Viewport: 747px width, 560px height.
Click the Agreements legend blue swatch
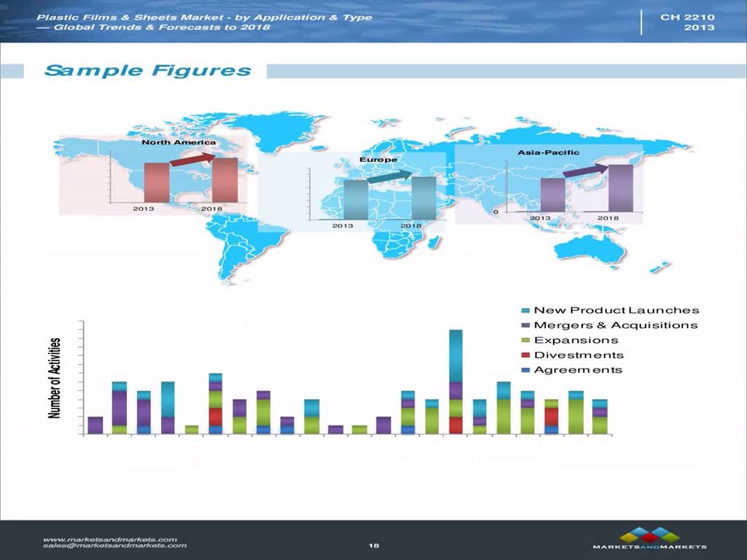point(526,370)
